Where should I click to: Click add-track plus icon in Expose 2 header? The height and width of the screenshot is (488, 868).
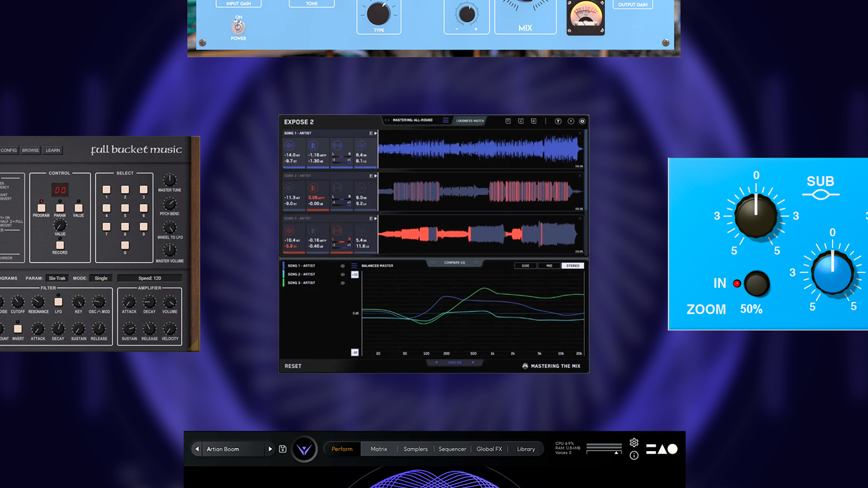click(x=534, y=121)
